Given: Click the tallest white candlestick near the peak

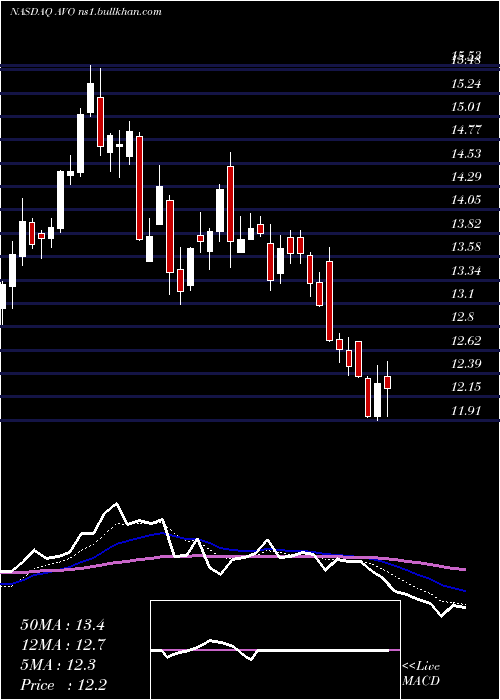Looking at the screenshot, I should [x=80, y=143].
